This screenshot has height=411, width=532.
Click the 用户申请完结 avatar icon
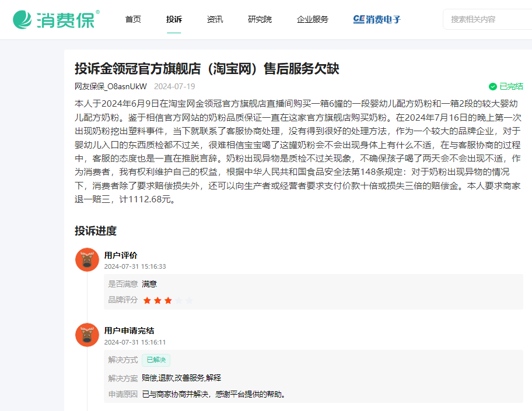click(87, 335)
